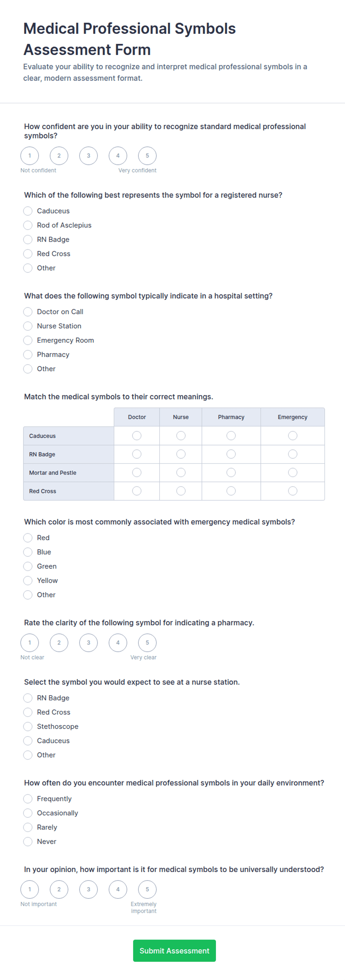This screenshot has height=980, width=345.
Task: Rate pharmacy symbol clarity as 2
Action: point(59,643)
